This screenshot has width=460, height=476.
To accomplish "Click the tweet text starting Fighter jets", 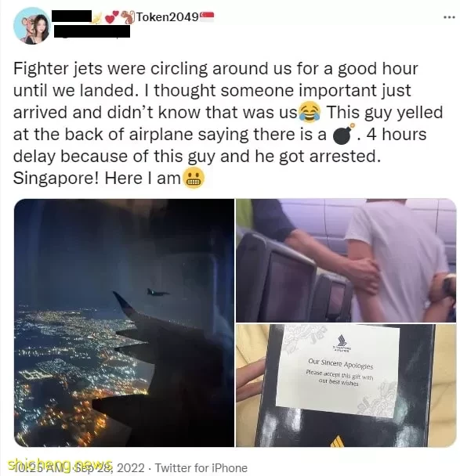I will point(228,123).
